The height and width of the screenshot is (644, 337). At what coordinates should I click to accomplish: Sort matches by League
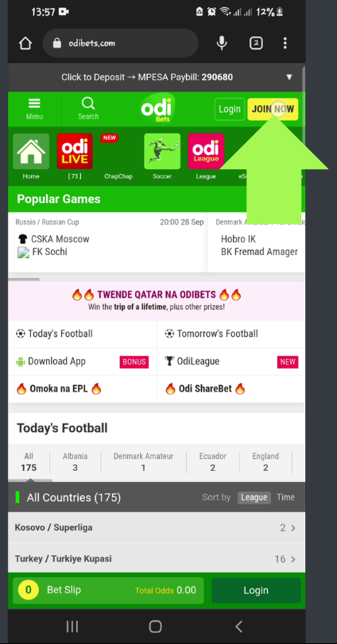coord(254,497)
